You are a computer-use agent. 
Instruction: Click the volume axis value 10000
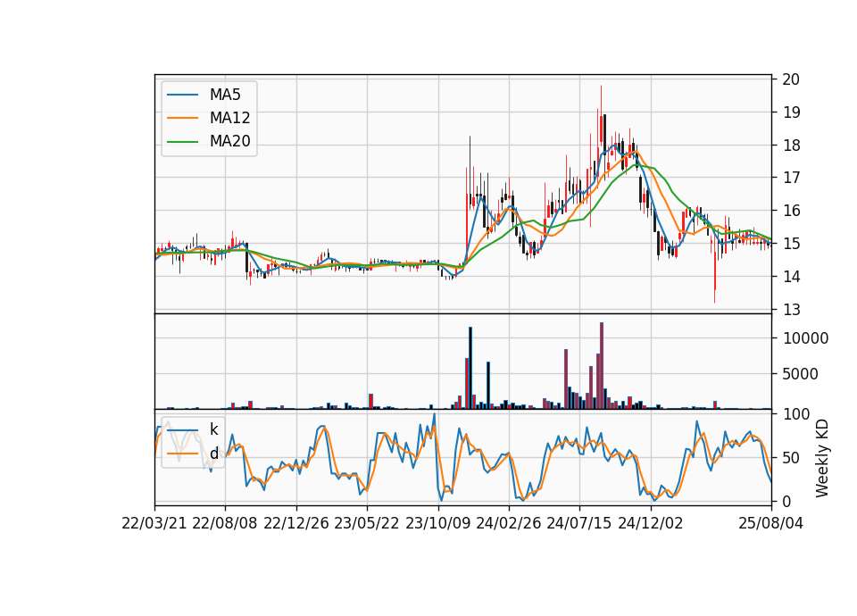[x=805, y=338]
